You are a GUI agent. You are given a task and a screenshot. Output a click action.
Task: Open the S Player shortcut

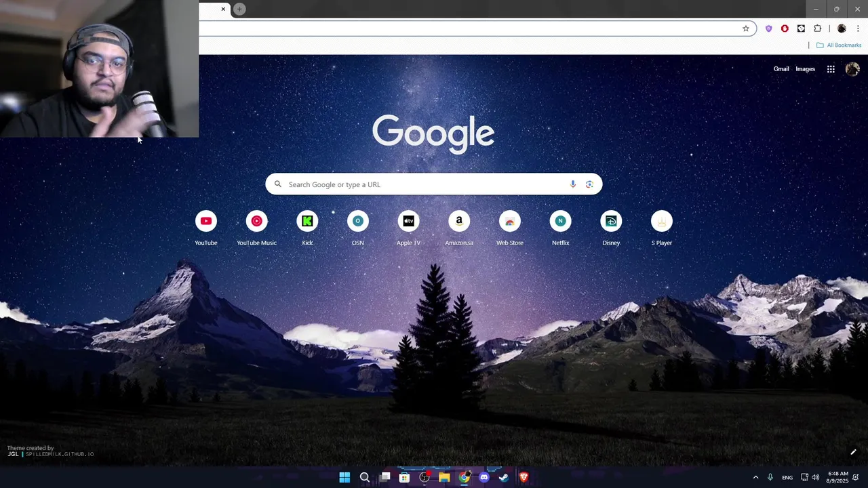pyautogui.click(x=662, y=228)
